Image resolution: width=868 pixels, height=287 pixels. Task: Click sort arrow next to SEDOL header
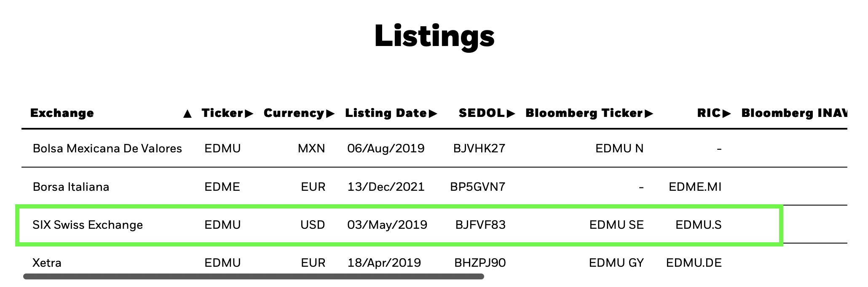pyautogui.click(x=511, y=114)
